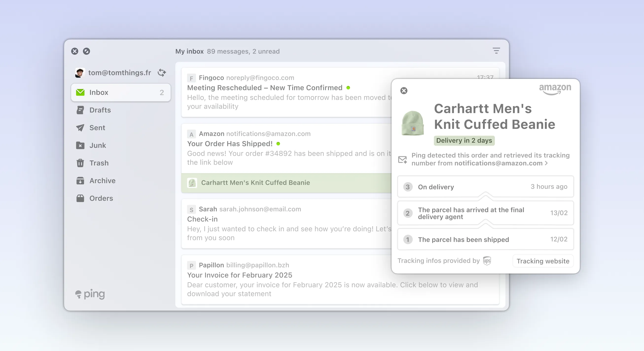Go to the Sent folder
The width and height of the screenshot is (644, 351).
click(97, 128)
